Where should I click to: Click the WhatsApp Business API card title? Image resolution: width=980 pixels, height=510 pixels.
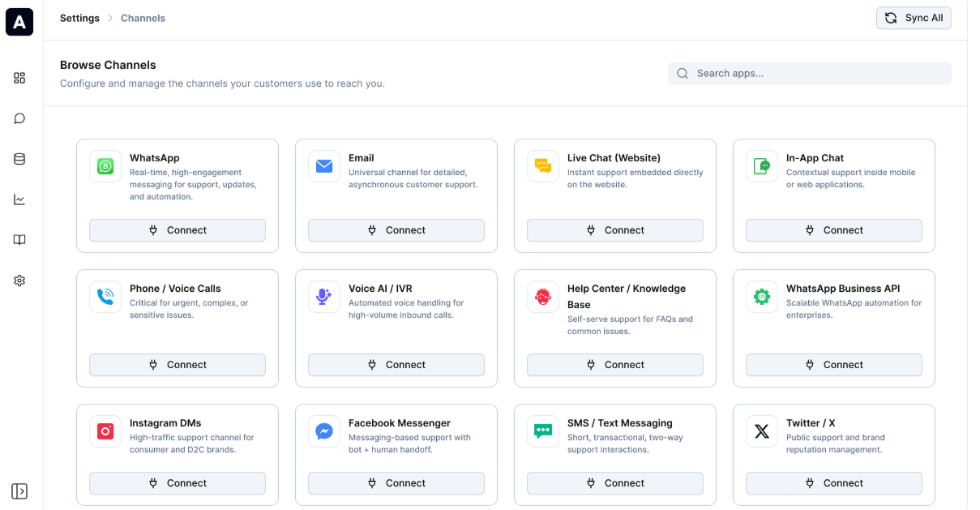coord(843,289)
